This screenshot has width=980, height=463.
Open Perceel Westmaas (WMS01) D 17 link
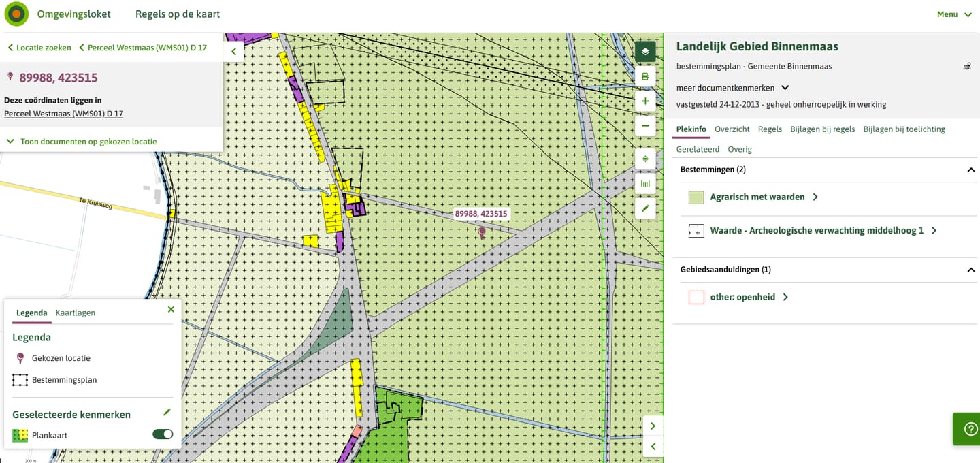point(63,114)
